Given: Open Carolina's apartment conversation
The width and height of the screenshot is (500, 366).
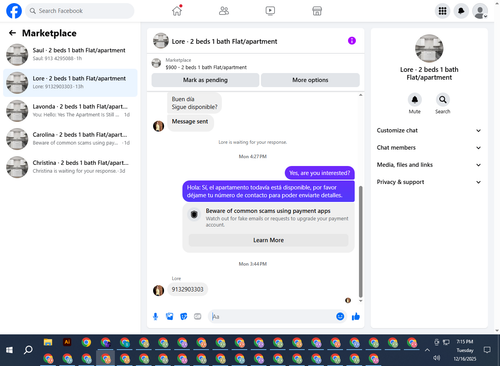Looking at the screenshot, I should [x=70, y=139].
